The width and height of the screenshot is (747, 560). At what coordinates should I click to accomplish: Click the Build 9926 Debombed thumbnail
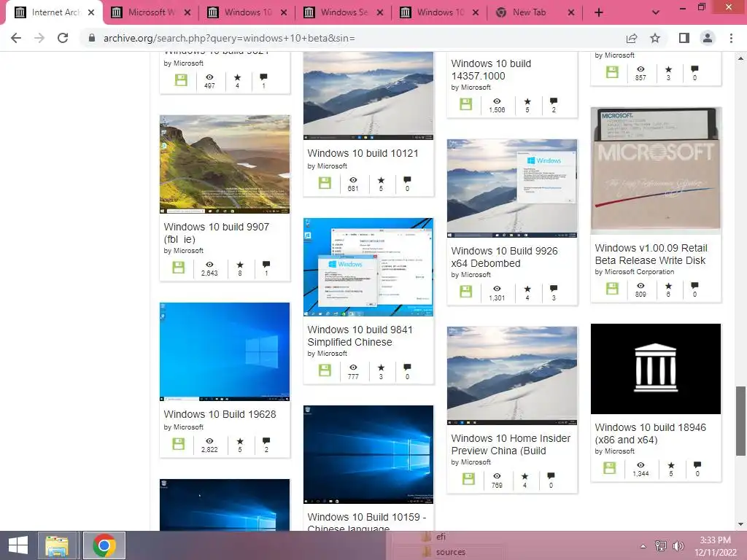pyautogui.click(x=512, y=189)
